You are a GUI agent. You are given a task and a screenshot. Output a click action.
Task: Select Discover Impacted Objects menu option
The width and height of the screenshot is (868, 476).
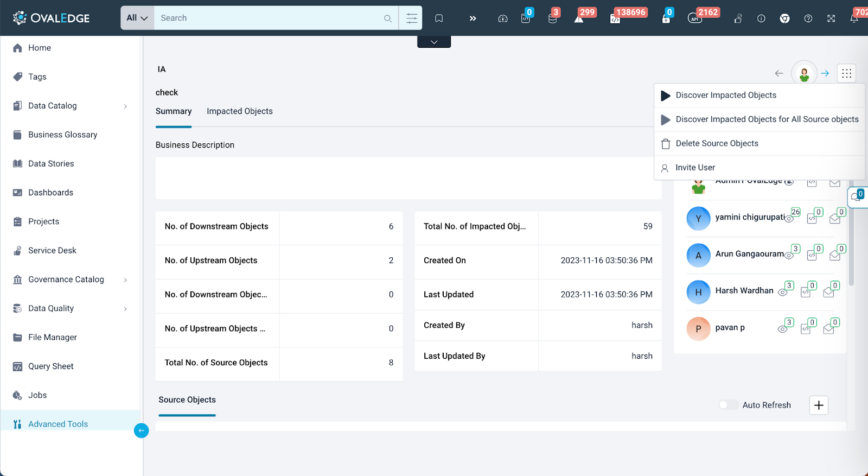pos(759,95)
